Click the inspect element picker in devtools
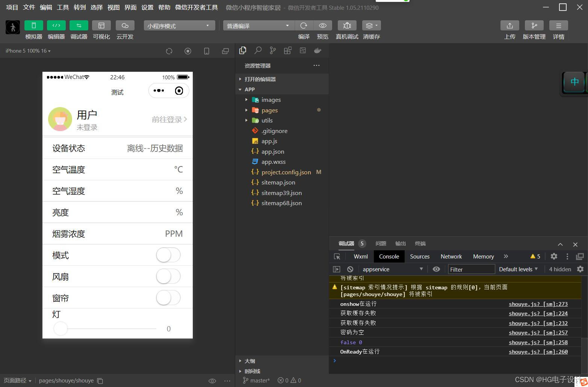 tap(337, 256)
